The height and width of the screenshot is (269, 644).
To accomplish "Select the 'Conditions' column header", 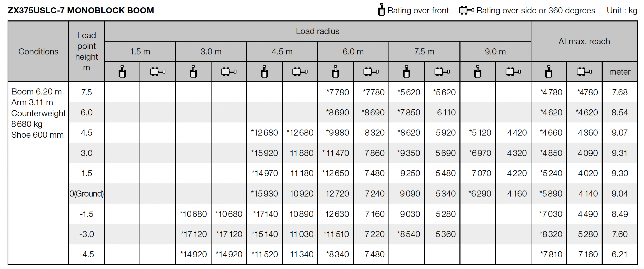I will pos(38,52).
